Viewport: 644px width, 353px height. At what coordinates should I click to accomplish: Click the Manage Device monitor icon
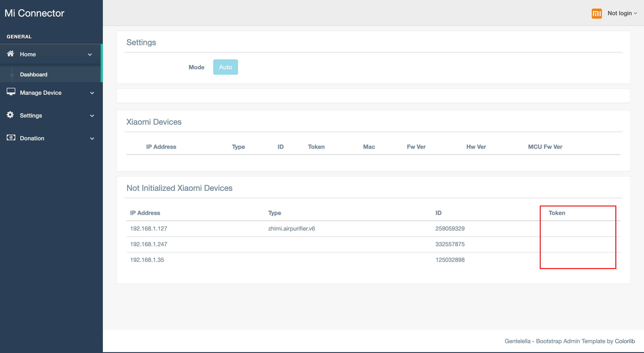(x=11, y=92)
